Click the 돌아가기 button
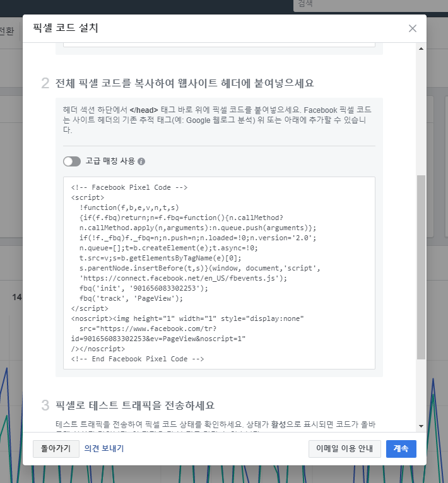Screen dimensions: 448x483 point(56,448)
